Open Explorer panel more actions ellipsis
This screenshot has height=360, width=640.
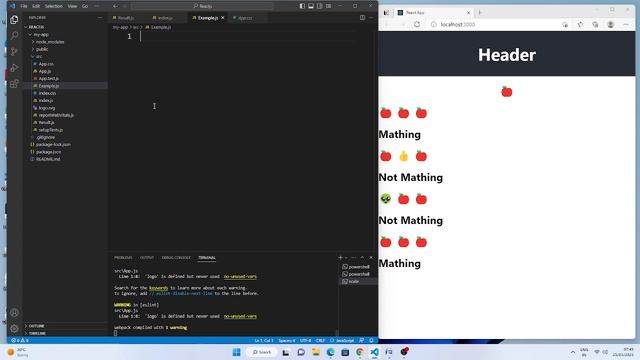click(x=100, y=18)
